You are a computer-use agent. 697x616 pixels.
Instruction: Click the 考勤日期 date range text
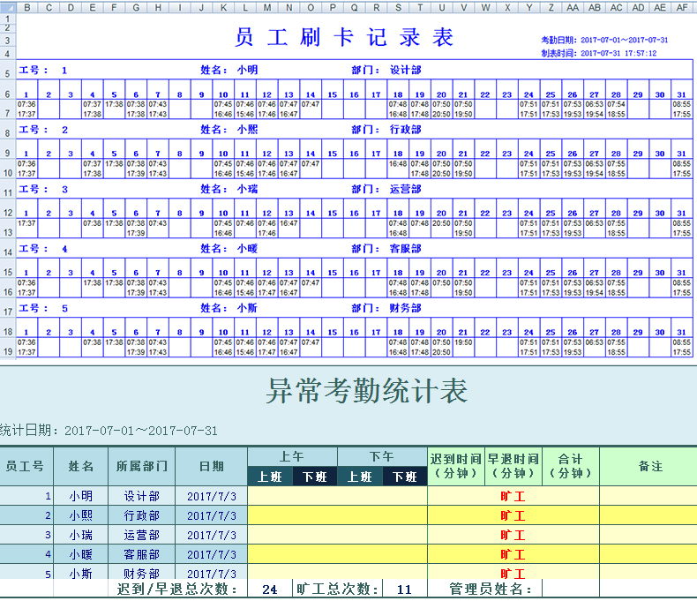point(604,41)
